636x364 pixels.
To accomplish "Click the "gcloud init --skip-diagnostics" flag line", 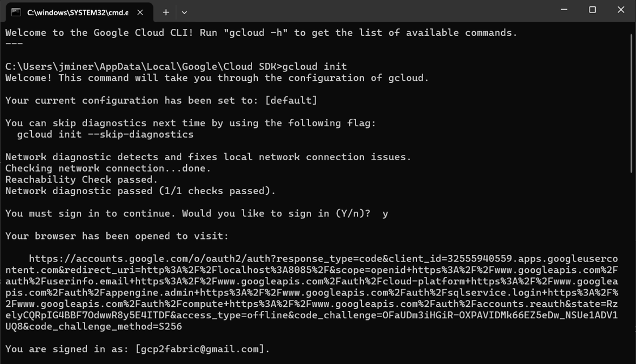I will point(105,134).
